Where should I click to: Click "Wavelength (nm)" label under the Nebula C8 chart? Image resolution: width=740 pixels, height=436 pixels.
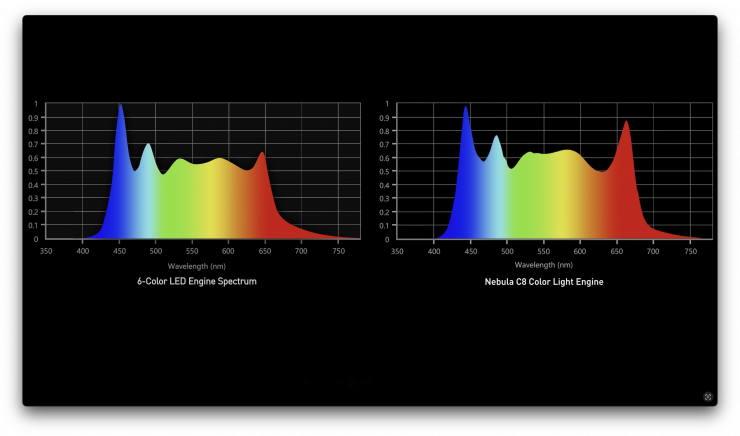click(544, 265)
